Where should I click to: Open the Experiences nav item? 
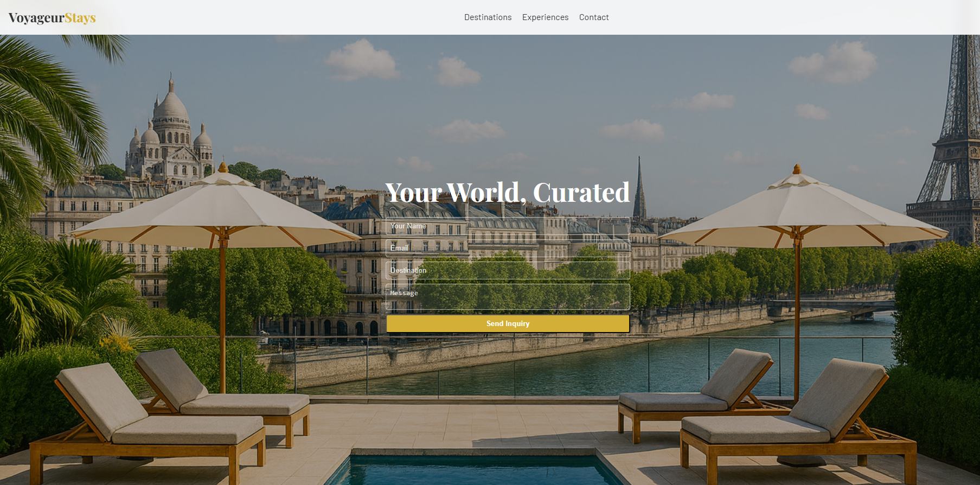(545, 17)
